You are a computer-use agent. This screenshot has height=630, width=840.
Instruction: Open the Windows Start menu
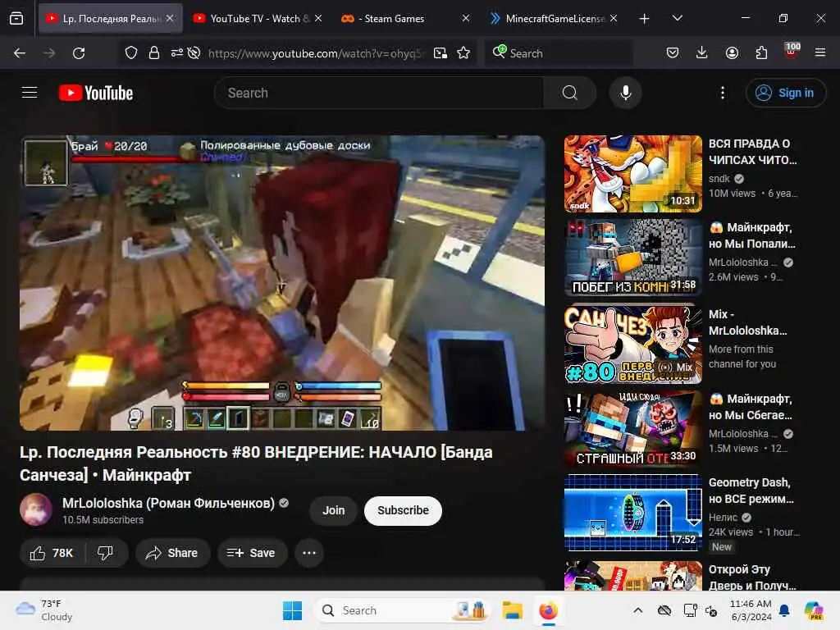pos(293,610)
